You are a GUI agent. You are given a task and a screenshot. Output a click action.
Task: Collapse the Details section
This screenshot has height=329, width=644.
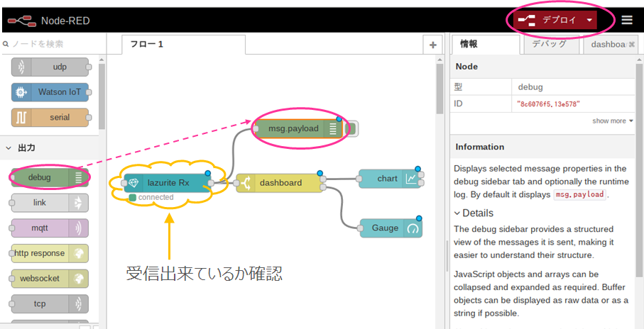coord(474,213)
